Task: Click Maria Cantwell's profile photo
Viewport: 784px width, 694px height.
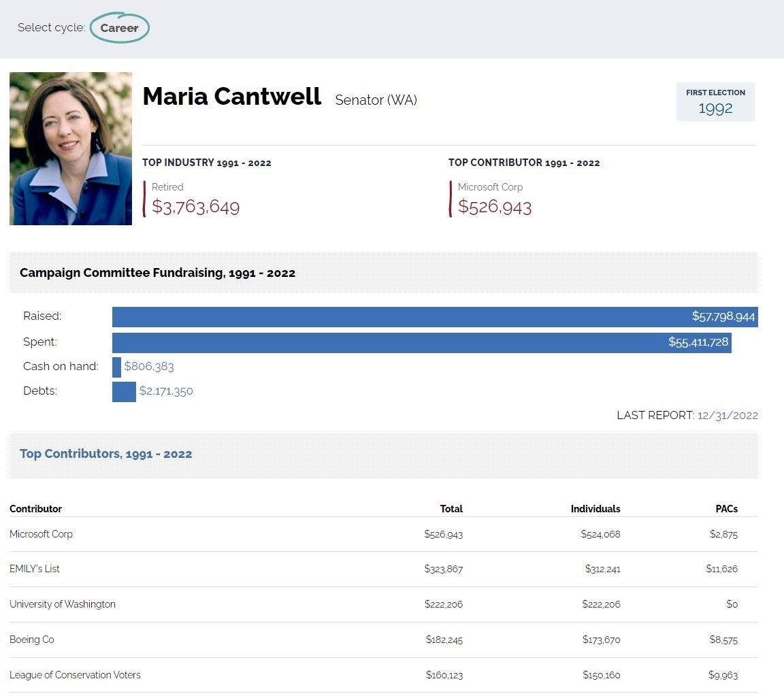Action: coord(71,148)
